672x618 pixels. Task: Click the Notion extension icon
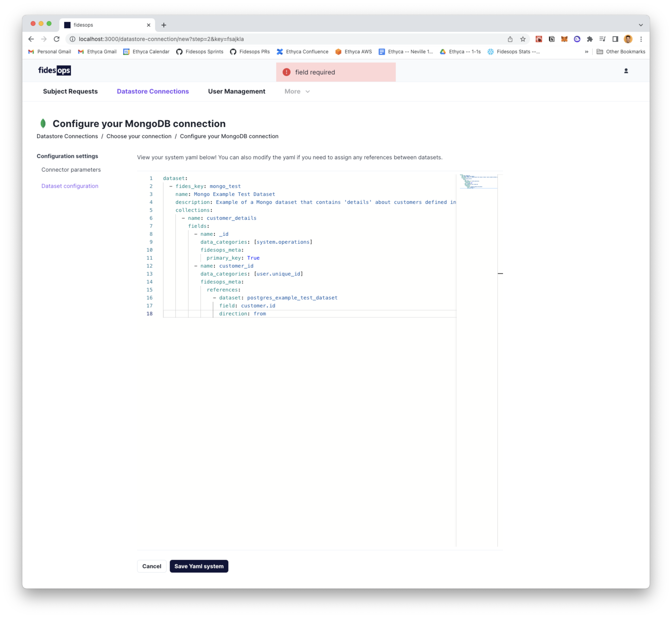click(x=551, y=39)
